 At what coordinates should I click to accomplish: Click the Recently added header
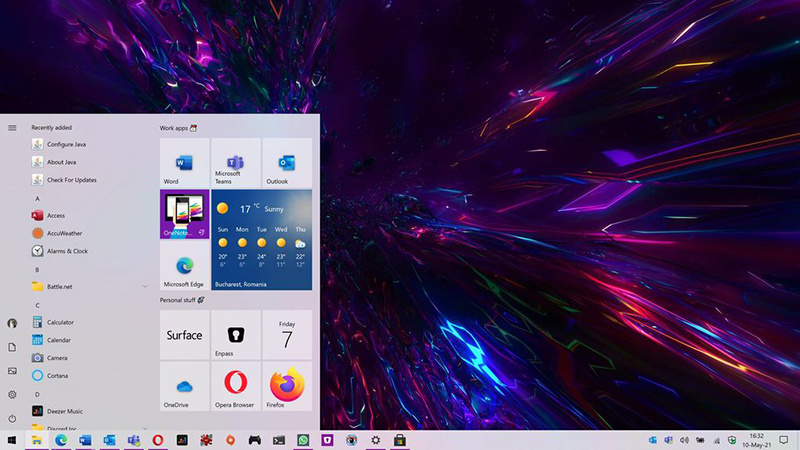(x=52, y=128)
